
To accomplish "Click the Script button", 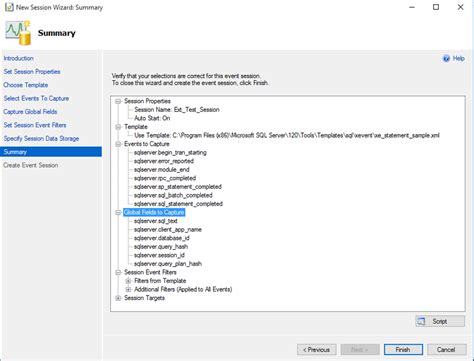I will 440,321.
